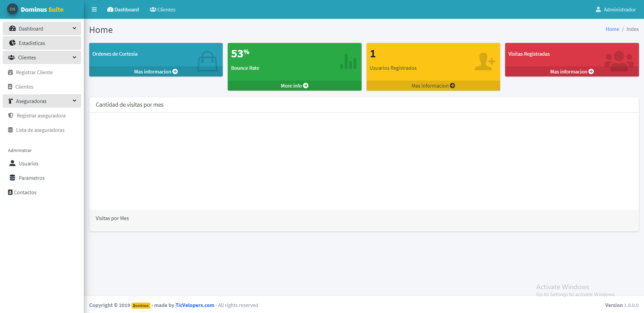The width and height of the screenshot is (644, 313).
Task: Click the add-user icon on Usuarios Registrados card
Action: point(485,62)
